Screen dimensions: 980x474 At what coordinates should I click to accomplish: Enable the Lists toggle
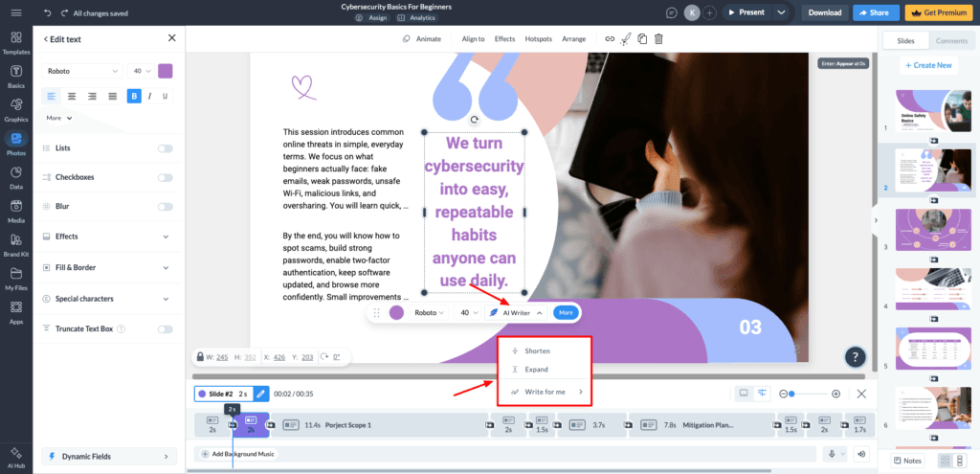tap(165, 148)
